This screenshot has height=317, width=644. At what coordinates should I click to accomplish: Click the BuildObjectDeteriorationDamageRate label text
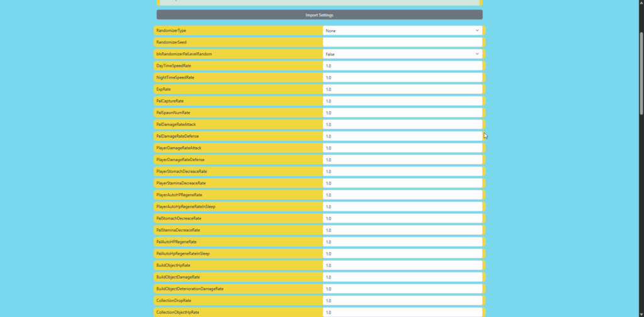tap(190, 289)
